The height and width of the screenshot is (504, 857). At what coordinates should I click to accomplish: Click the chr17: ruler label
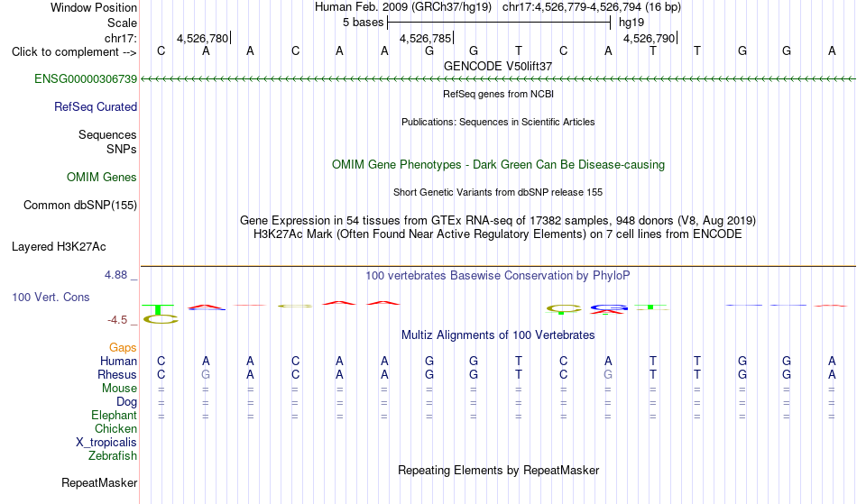click(x=120, y=38)
